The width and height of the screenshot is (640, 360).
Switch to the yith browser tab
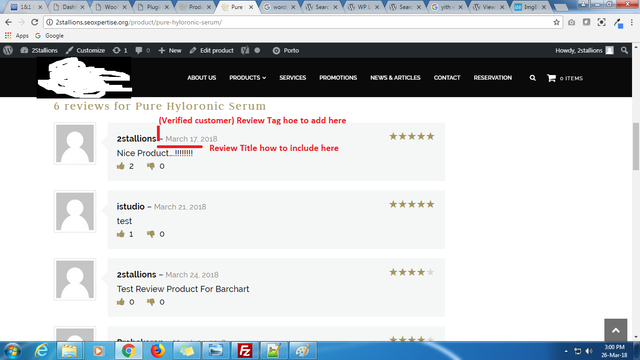tap(446, 7)
